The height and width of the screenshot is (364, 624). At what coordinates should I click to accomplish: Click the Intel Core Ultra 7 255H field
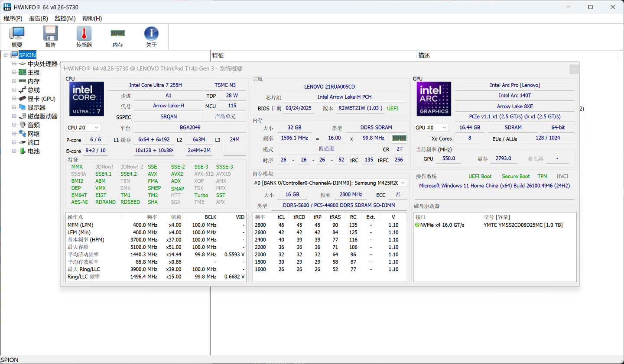click(156, 85)
